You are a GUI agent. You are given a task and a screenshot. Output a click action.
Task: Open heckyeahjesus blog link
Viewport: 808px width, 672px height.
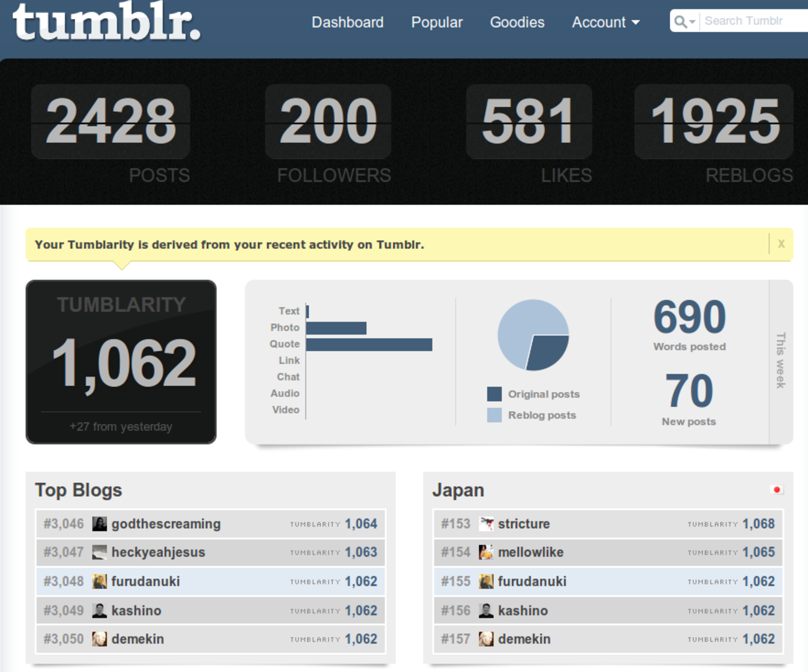click(158, 552)
